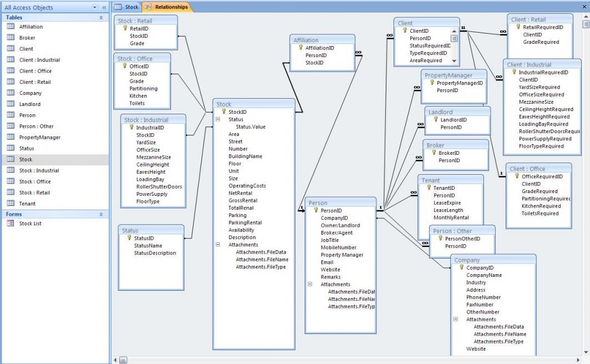Screen dimensions: 590x364
Task: Click key icon beside ClientID in Client table
Action: point(405,30)
